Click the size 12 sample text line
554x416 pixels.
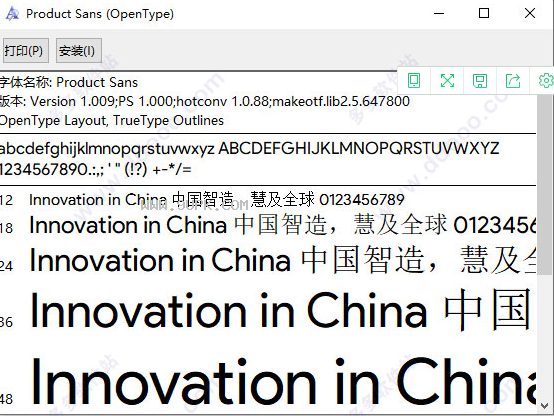[x=217, y=200]
